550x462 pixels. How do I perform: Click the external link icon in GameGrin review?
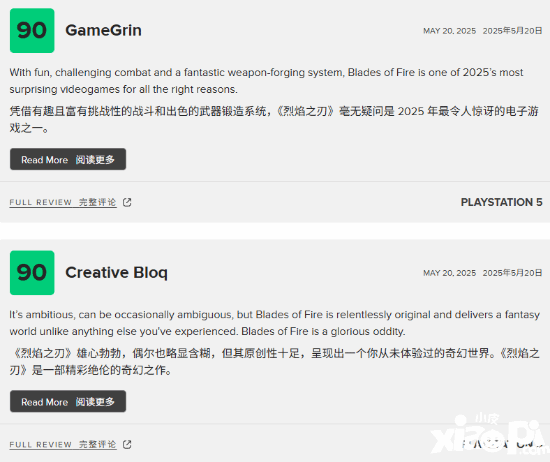click(127, 202)
